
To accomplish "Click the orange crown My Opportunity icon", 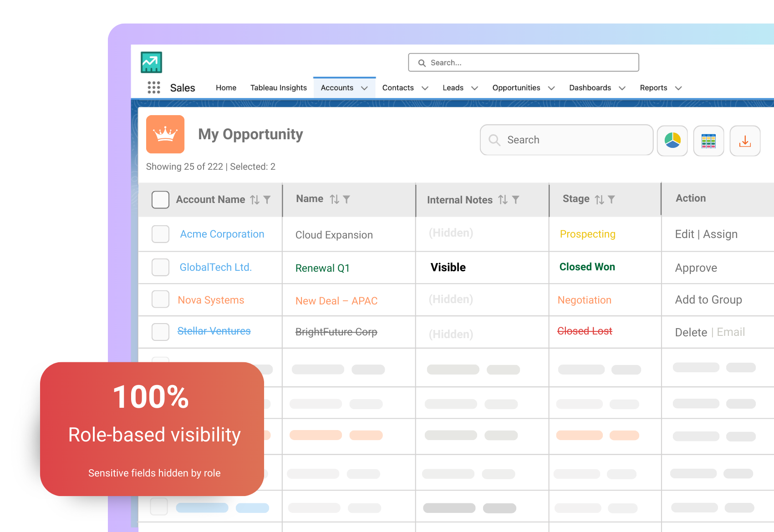I will tap(165, 134).
